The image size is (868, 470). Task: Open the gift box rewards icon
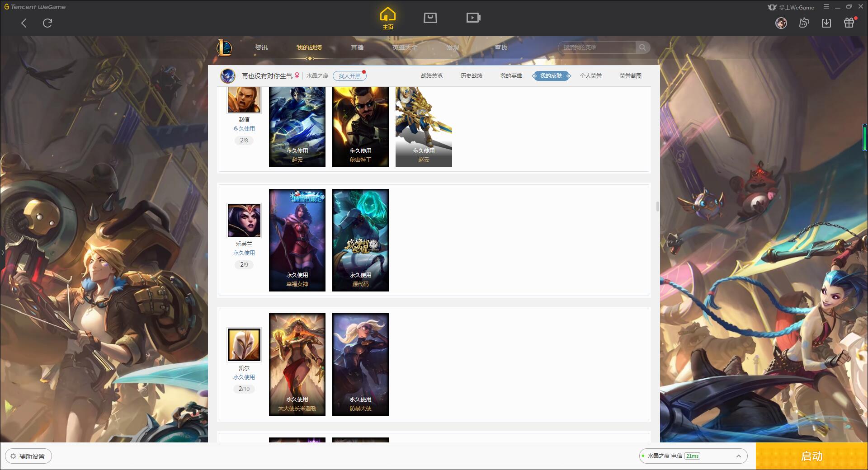coord(849,23)
